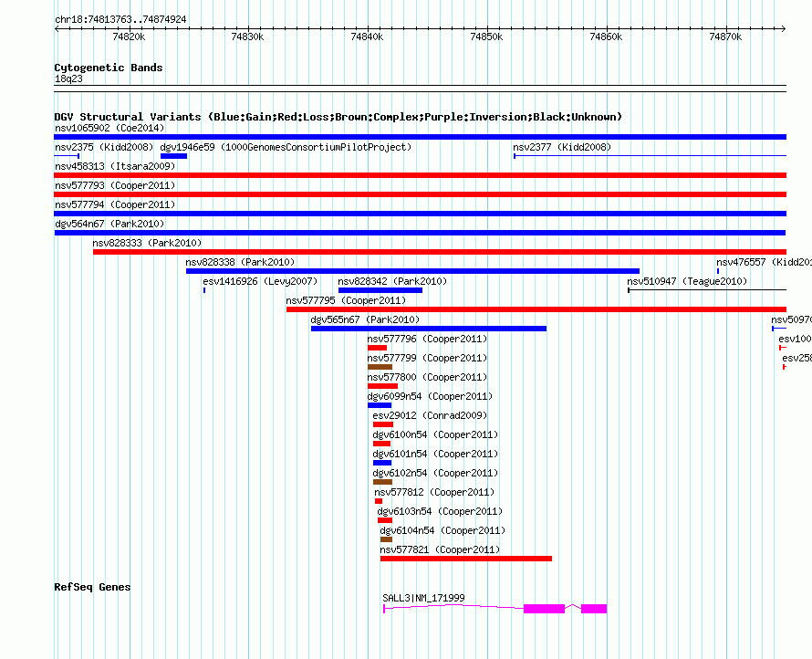Click the DGV Structural Variants track title
The height and width of the screenshot is (659, 812).
pyautogui.click(x=338, y=117)
